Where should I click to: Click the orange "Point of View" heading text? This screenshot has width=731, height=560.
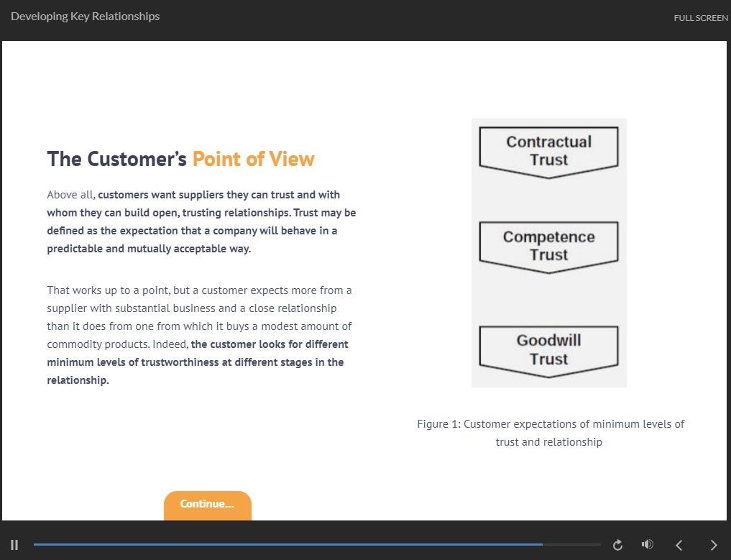click(253, 159)
